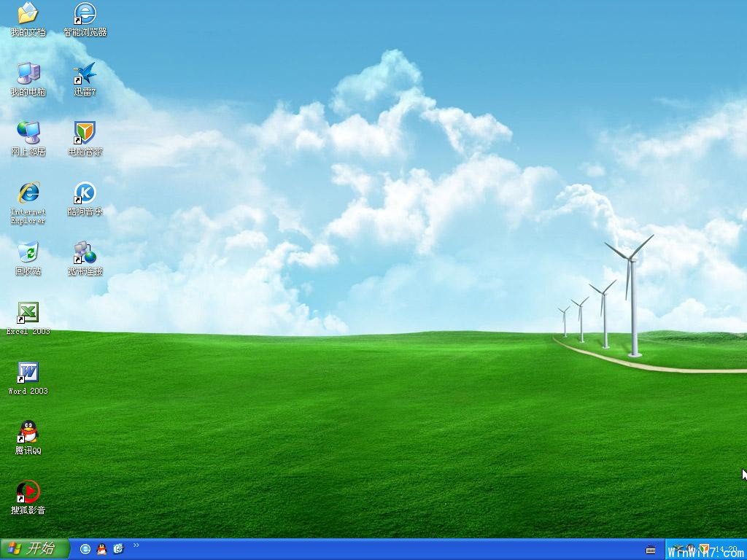
Task: Open the browser icon in Quick Launch
Action: (85, 549)
